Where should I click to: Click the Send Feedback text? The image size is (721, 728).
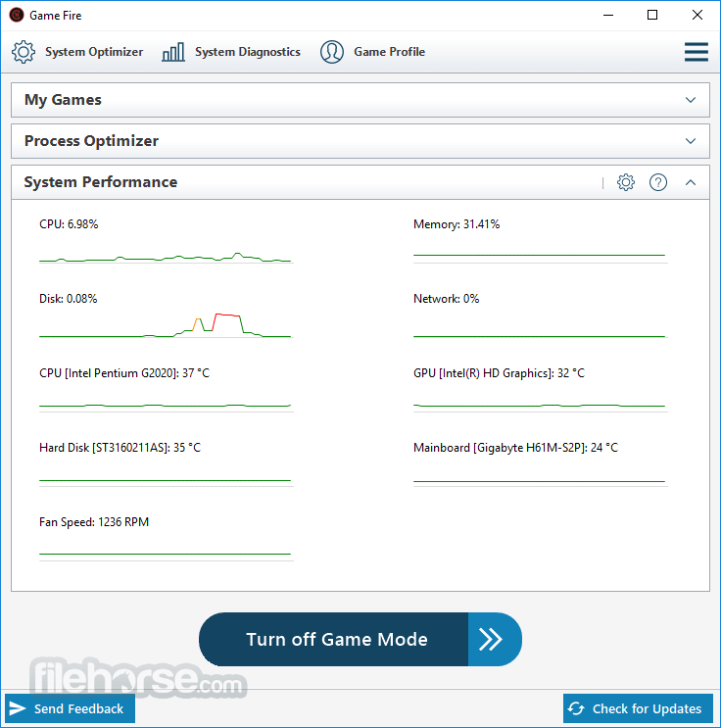[78, 708]
